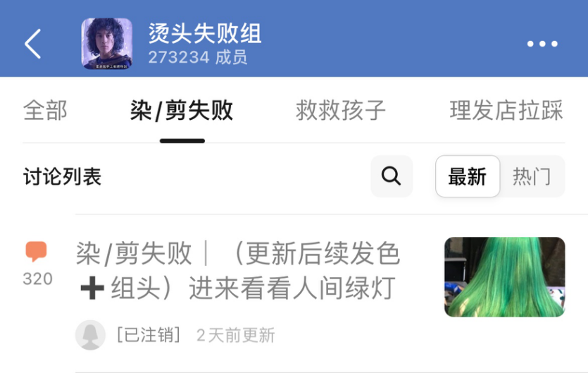Tap the [已注销] author name
The width and height of the screenshot is (588, 373).
tap(149, 335)
